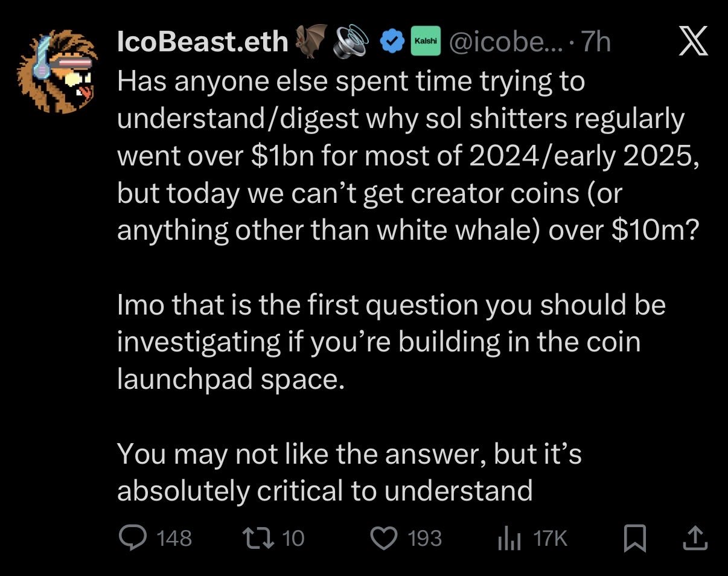Click the IcoBeast.eth display name
Viewport: 728px width, 576px height.
point(203,42)
